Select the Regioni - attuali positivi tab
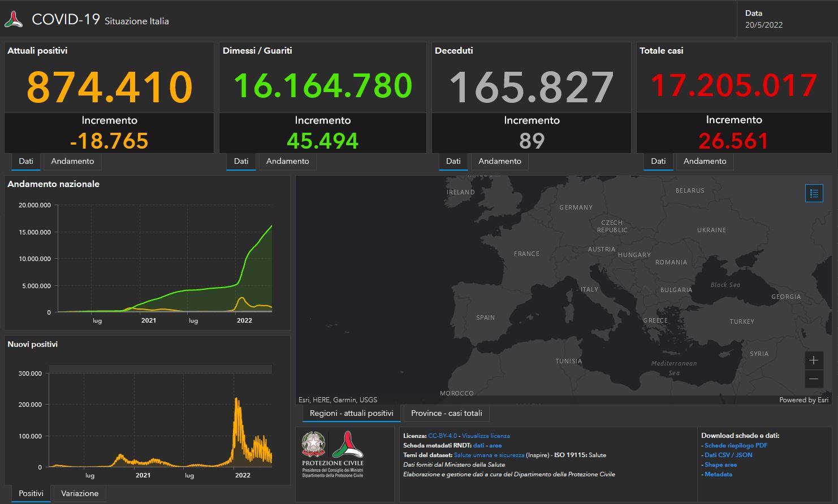 (351, 413)
